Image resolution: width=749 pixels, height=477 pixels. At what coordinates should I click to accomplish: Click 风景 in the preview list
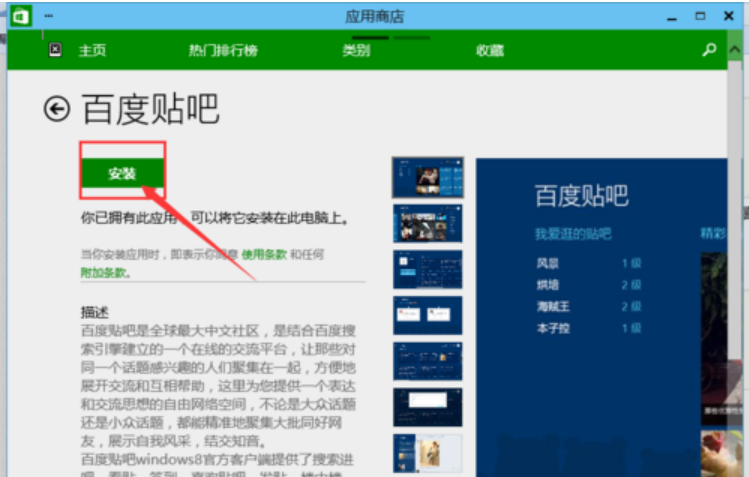tap(547, 263)
